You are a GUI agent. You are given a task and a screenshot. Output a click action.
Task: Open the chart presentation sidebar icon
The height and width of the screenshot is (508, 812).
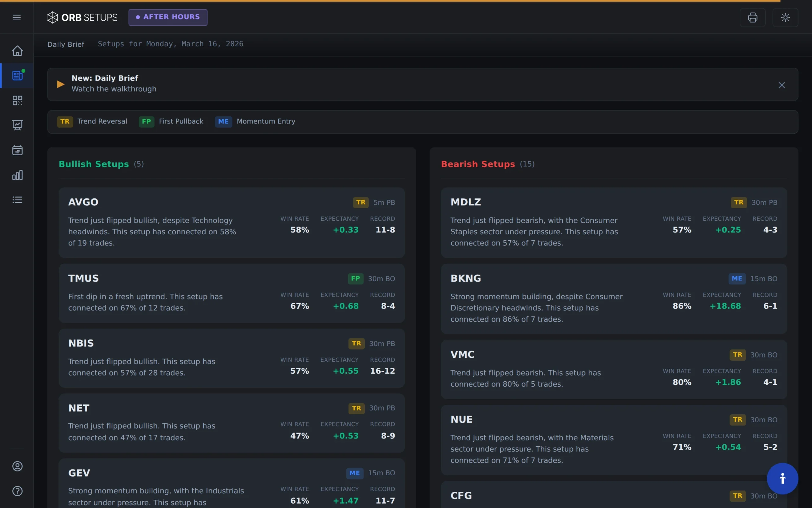[x=17, y=125]
